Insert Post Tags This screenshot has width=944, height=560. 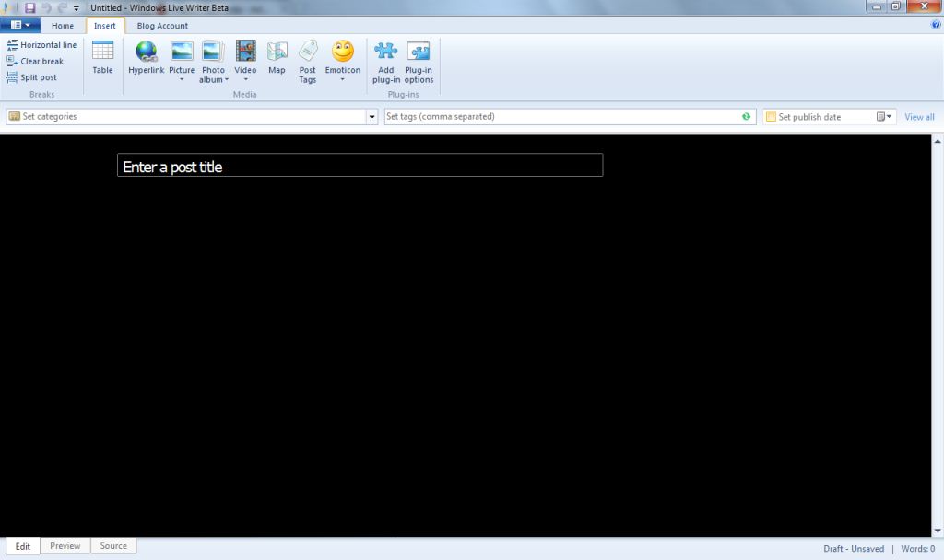tap(308, 62)
